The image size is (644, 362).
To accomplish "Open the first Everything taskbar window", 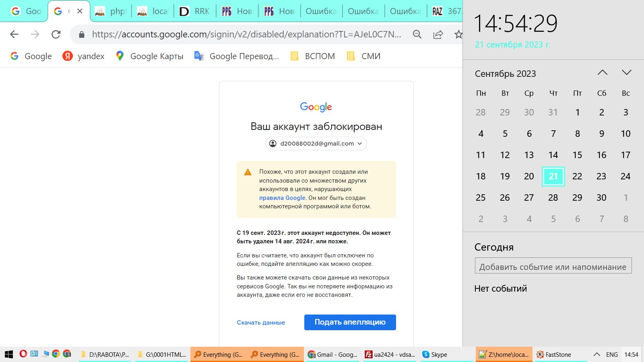I will 219,354.
